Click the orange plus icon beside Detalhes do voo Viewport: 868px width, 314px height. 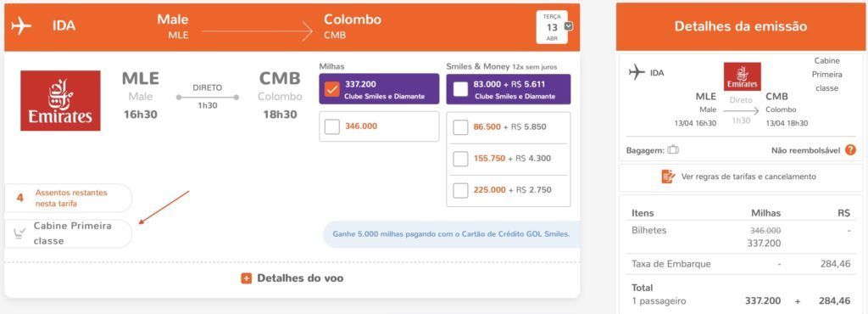(x=247, y=278)
